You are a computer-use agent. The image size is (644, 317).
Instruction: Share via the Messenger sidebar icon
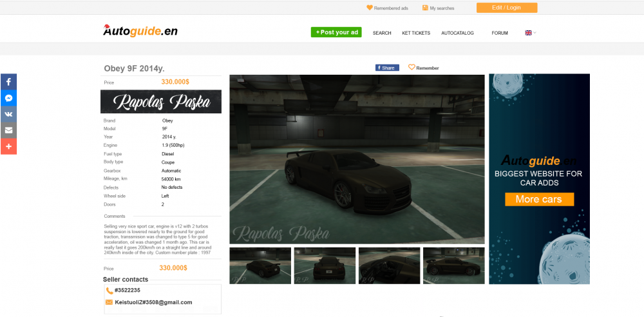(8, 98)
